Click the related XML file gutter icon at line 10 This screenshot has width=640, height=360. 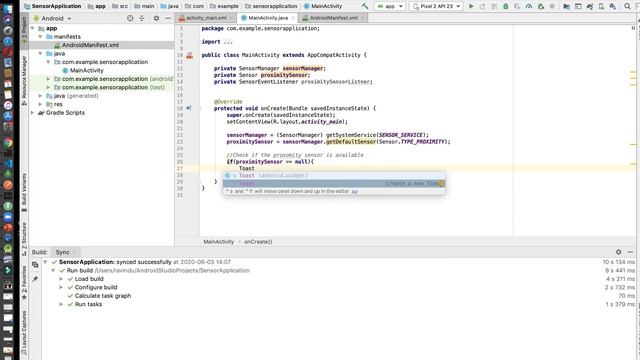point(189,55)
